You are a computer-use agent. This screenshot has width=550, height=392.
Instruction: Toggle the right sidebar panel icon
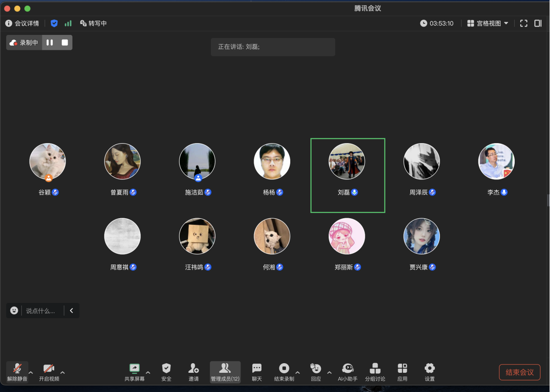[x=538, y=24]
